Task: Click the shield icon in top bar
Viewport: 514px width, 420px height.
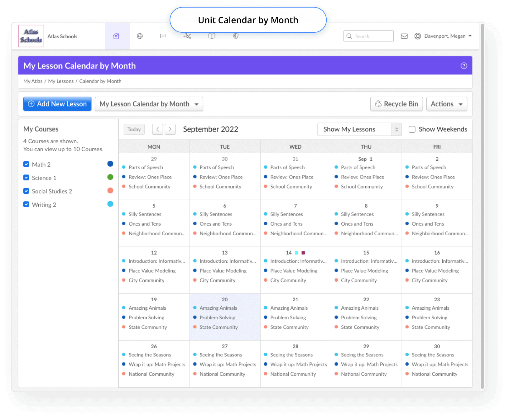Action: pyautogui.click(x=236, y=36)
